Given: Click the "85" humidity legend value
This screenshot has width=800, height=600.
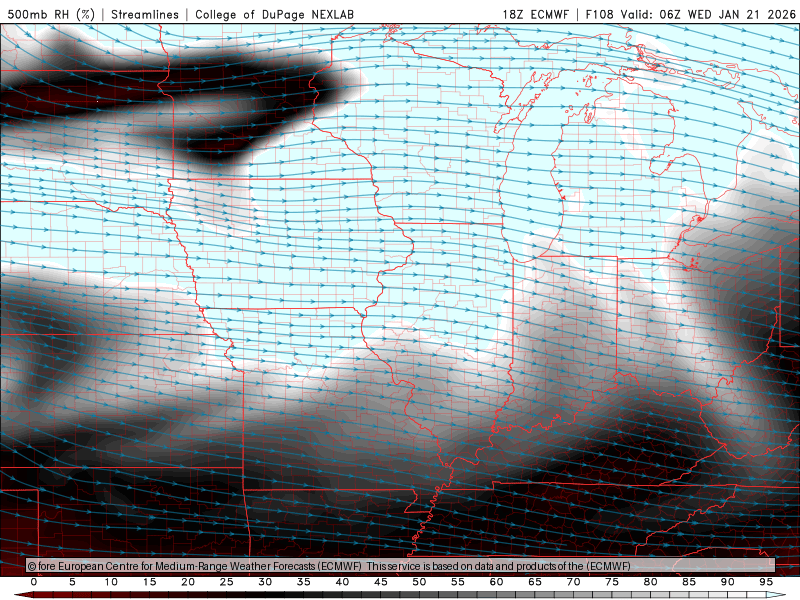Looking at the screenshot, I should (x=689, y=582).
